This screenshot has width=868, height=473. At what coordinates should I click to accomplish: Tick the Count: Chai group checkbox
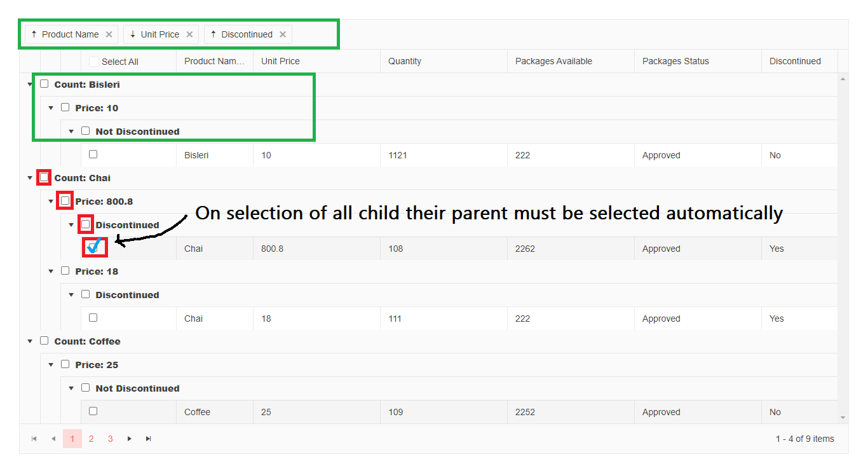tap(44, 177)
